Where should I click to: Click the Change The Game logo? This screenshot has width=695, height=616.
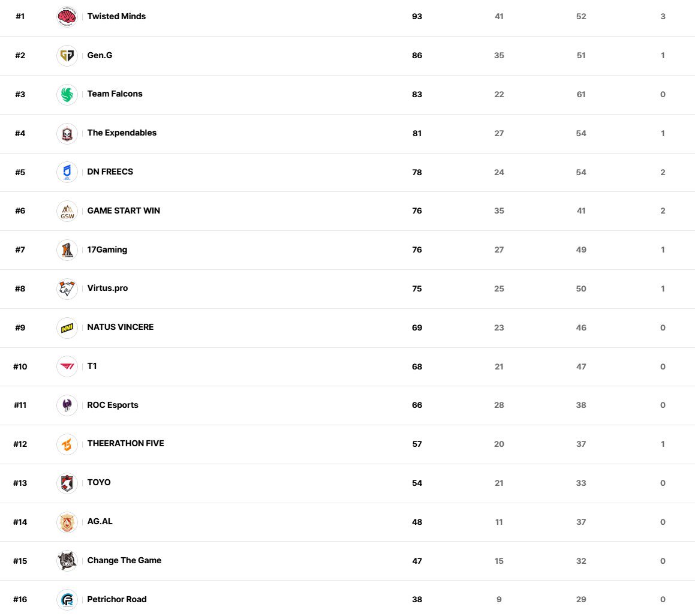tap(67, 561)
